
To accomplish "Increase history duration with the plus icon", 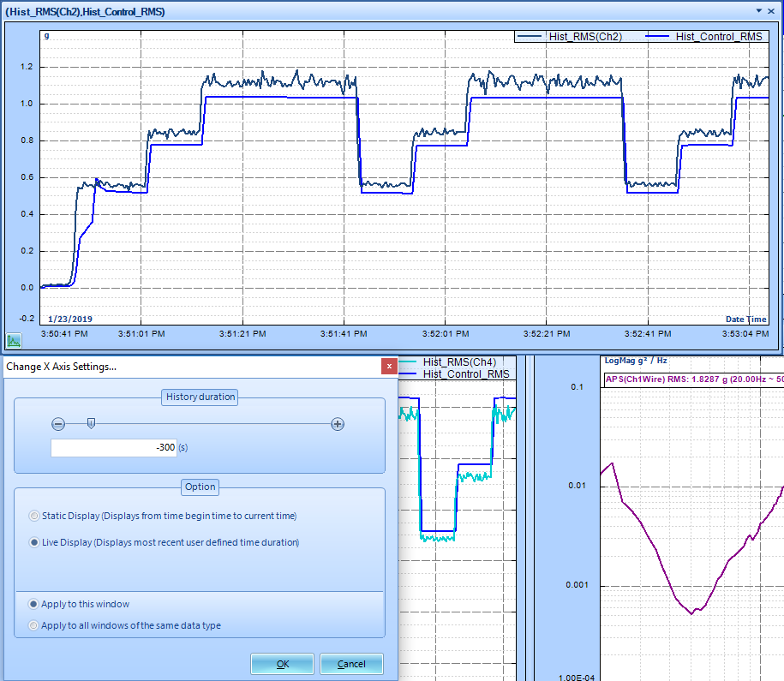I will 338,425.
